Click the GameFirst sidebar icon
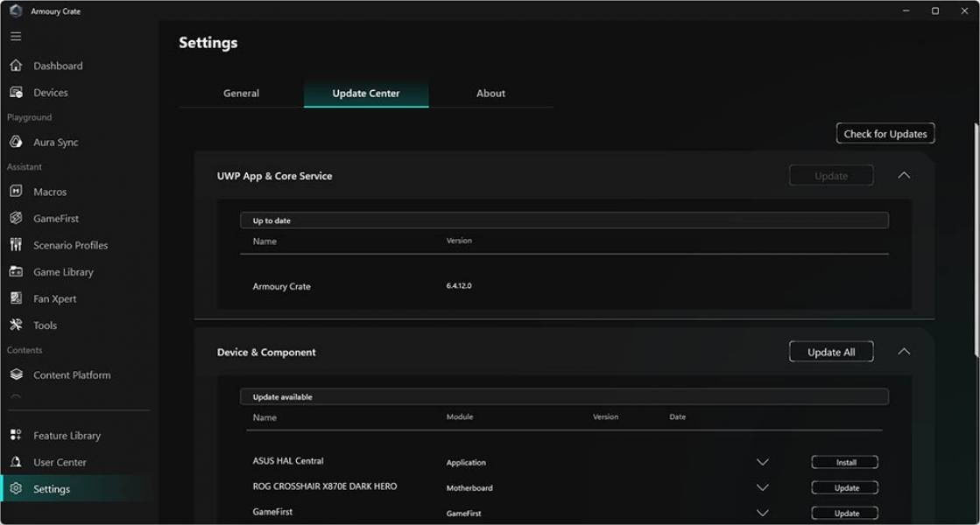This screenshot has height=525, width=980. [x=17, y=218]
